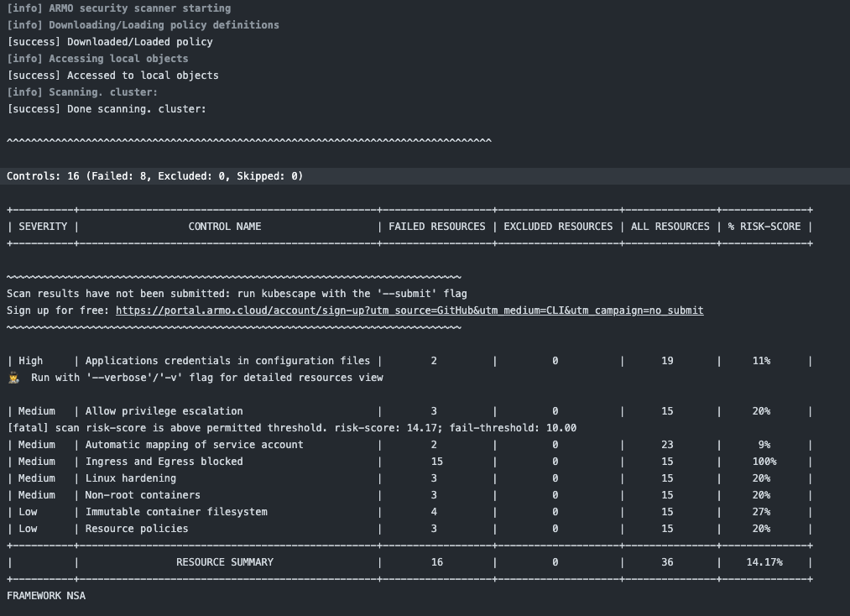Click the 19 all-resources value
This screenshot has height=616, width=850.
coord(667,361)
